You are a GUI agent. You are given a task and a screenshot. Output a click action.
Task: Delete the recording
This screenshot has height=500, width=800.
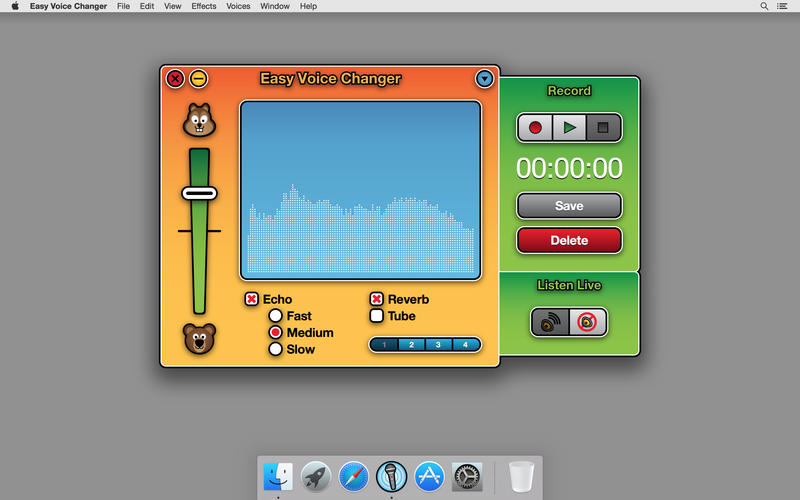click(x=569, y=240)
